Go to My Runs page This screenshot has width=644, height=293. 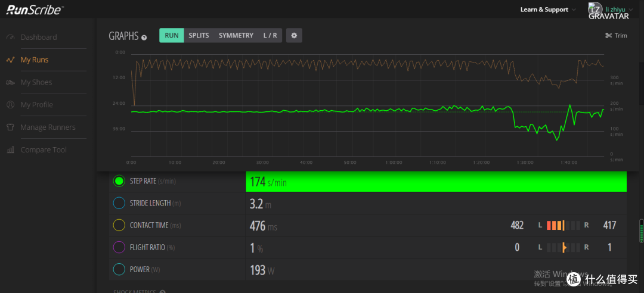coord(35,60)
